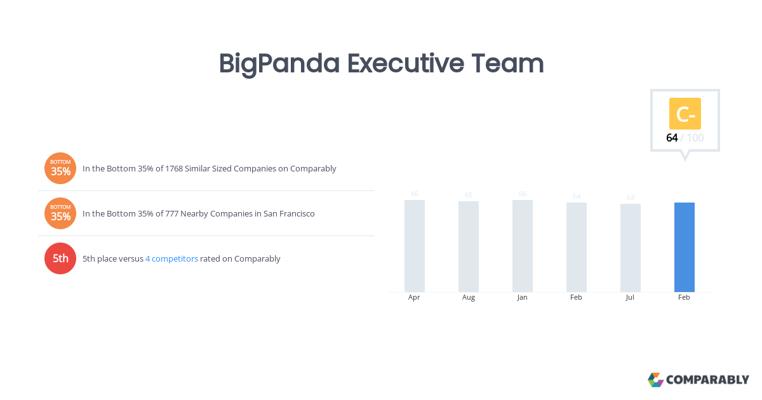Select the red 5th place badge
762x400 pixels.
pos(60,258)
